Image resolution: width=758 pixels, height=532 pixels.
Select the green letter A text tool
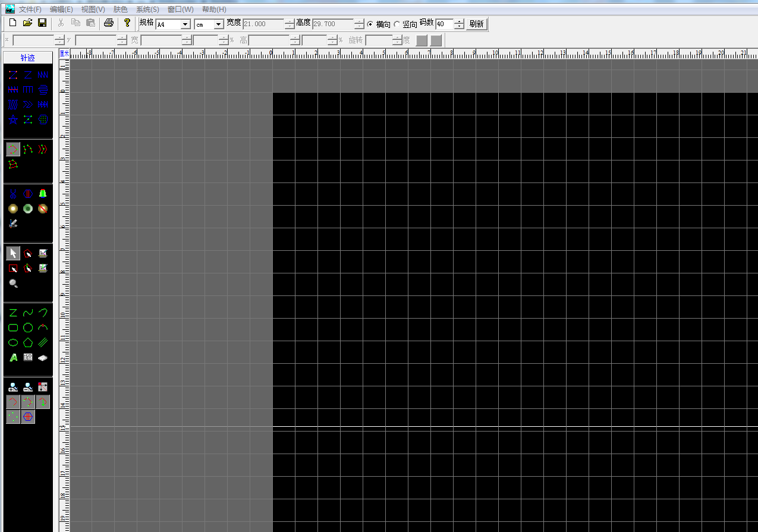(x=13, y=357)
